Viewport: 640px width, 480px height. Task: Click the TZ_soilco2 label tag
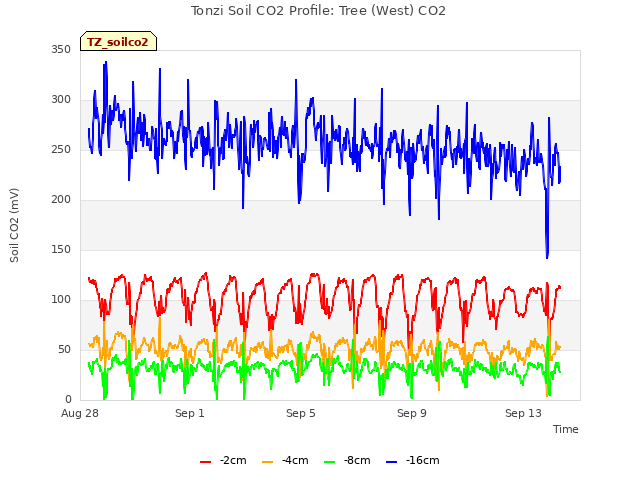pyautogui.click(x=118, y=41)
